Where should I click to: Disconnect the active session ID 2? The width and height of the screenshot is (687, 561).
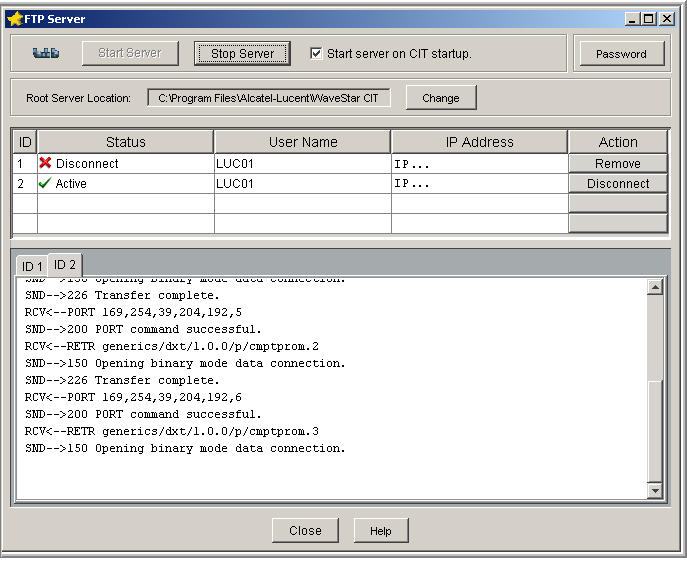coord(618,184)
